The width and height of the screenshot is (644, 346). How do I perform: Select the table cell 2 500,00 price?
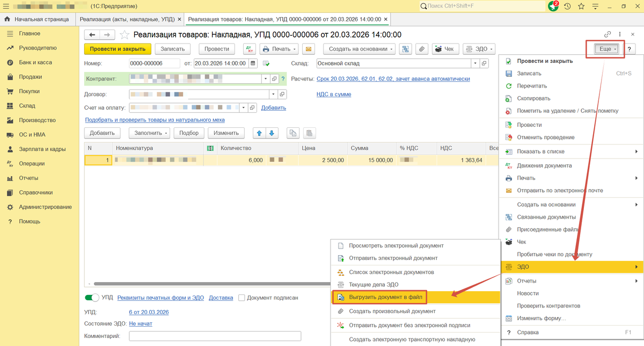pyautogui.click(x=322, y=160)
